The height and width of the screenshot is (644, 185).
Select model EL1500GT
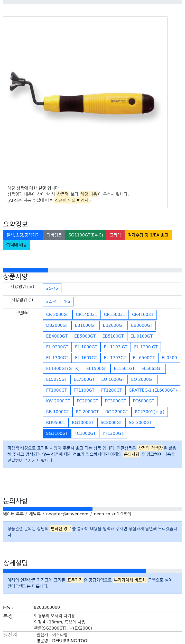97,369
